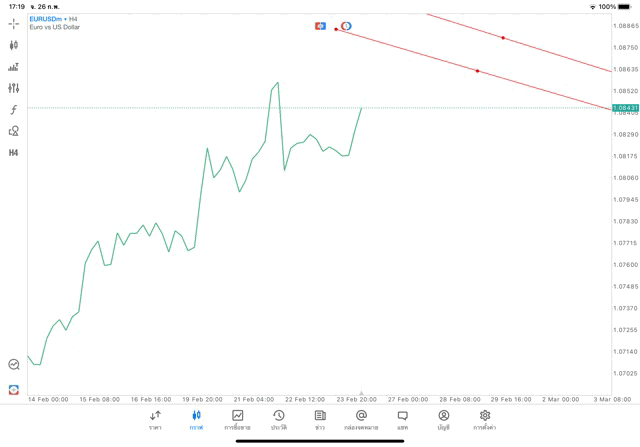
Task: Click the round clock icon at chart top
Action: (x=346, y=26)
